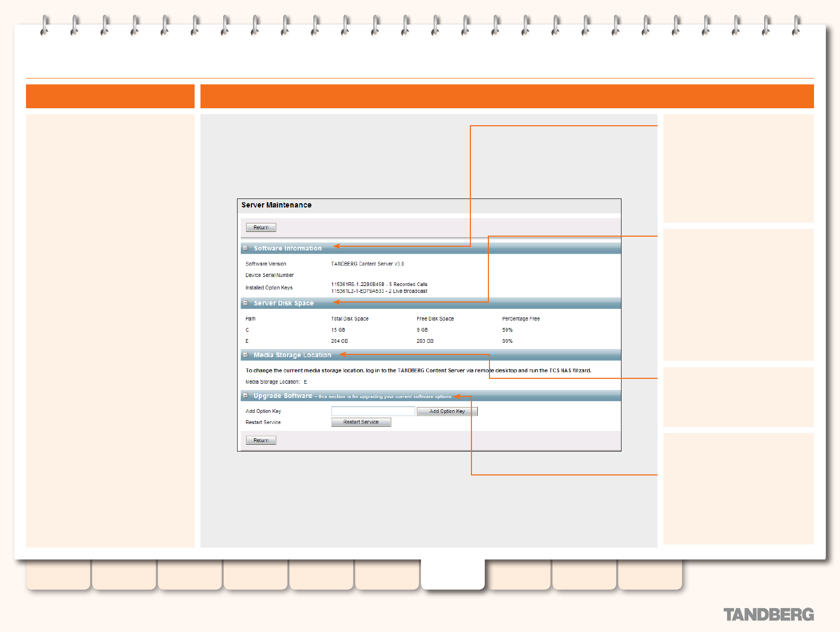Select the 2 Live Broadcast option key
Image resolution: width=840 pixels, height=632 pixels.
(x=379, y=291)
